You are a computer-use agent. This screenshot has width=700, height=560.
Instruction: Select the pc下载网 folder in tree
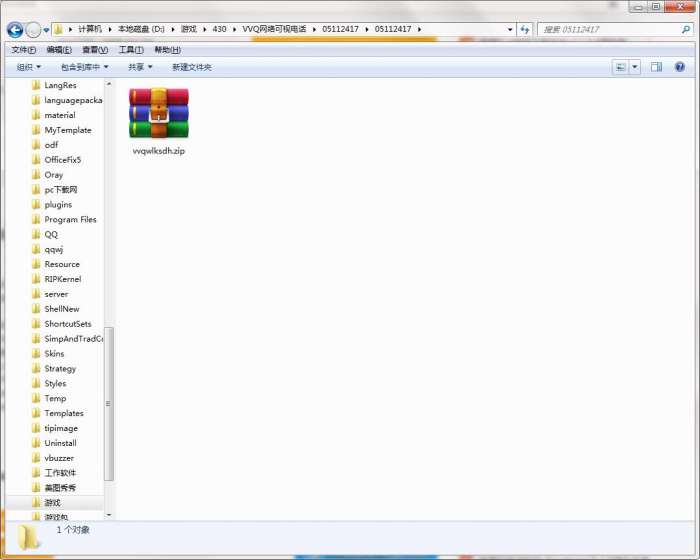click(54, 190)
